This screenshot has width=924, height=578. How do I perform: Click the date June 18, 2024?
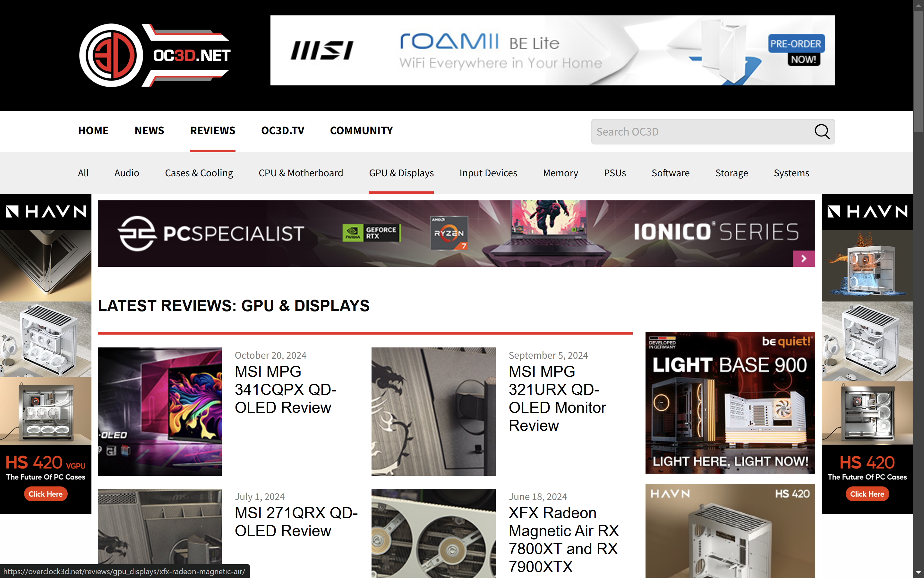click(538, 496)
